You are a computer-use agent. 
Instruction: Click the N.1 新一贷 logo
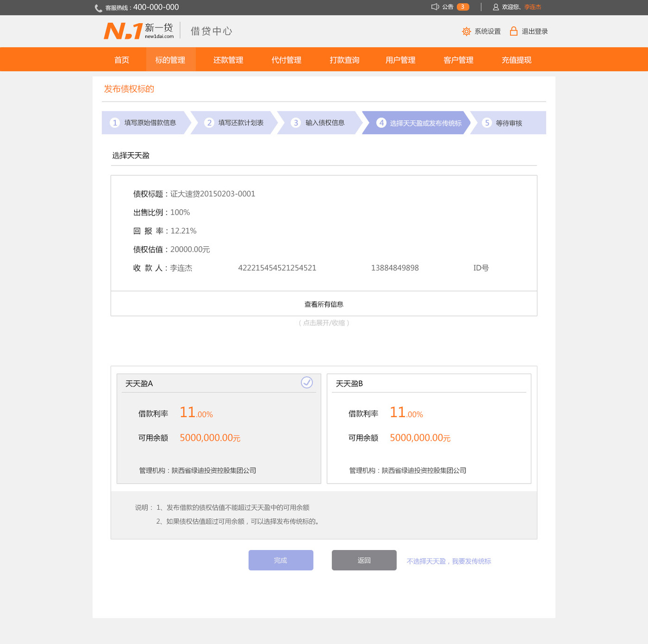(139, 31)
